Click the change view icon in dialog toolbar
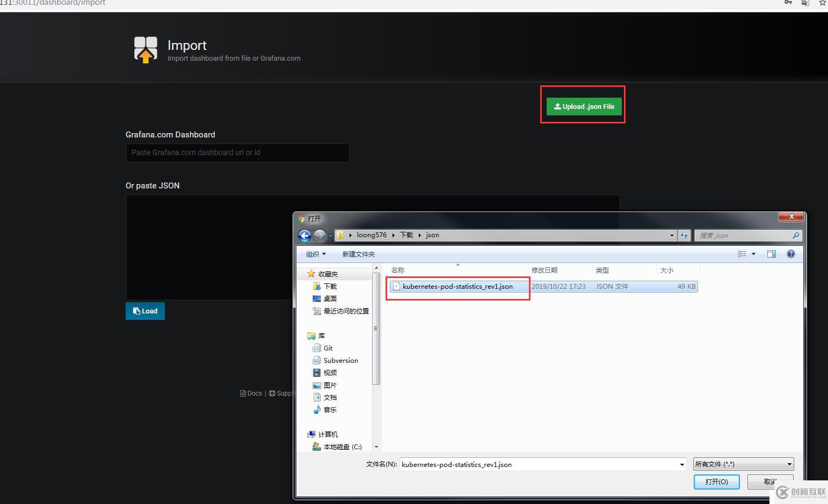 742,254
